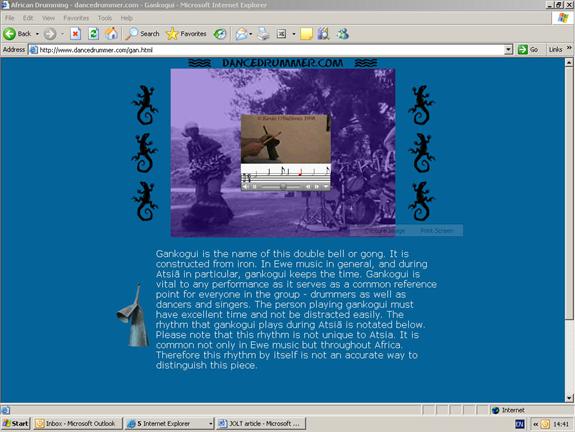The image size is (575, 432).
Task: Click the page scrollbar up arrow
Action: 569,63
